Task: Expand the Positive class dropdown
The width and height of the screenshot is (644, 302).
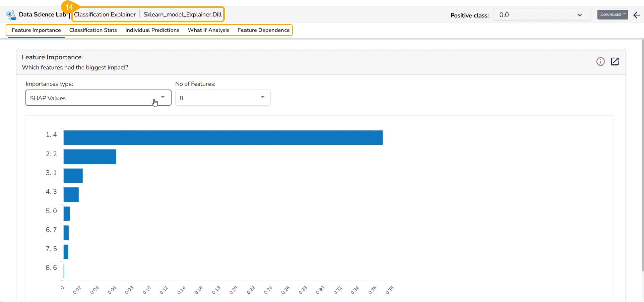Action: (x=542, y=15)
